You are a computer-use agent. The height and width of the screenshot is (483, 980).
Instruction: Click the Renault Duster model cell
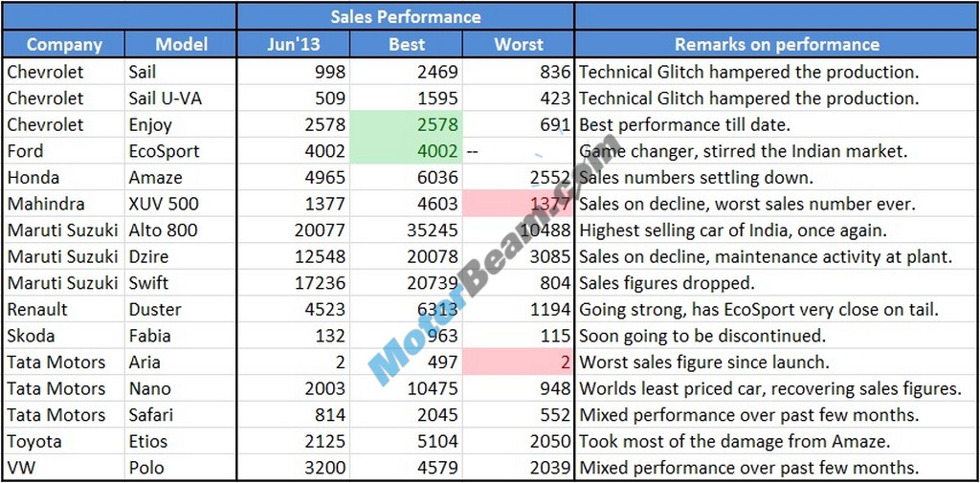181,310
